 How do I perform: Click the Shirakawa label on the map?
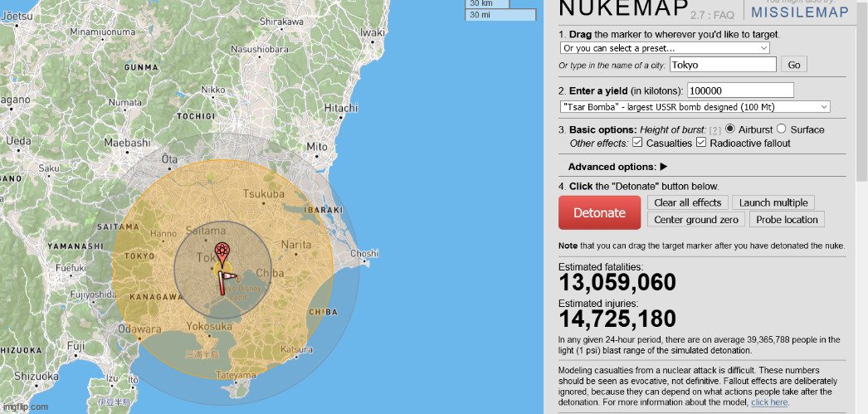(x=282, y=22)
